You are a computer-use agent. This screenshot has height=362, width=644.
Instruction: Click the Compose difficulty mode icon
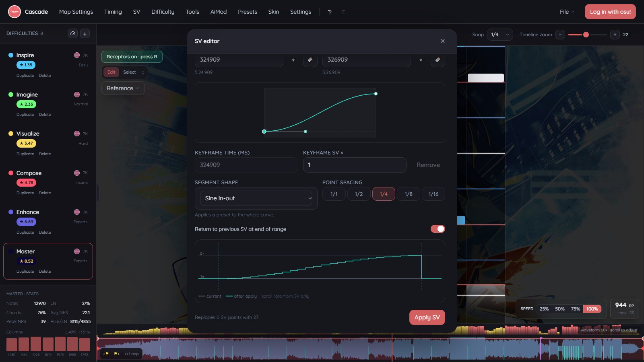tap(77, 173)
